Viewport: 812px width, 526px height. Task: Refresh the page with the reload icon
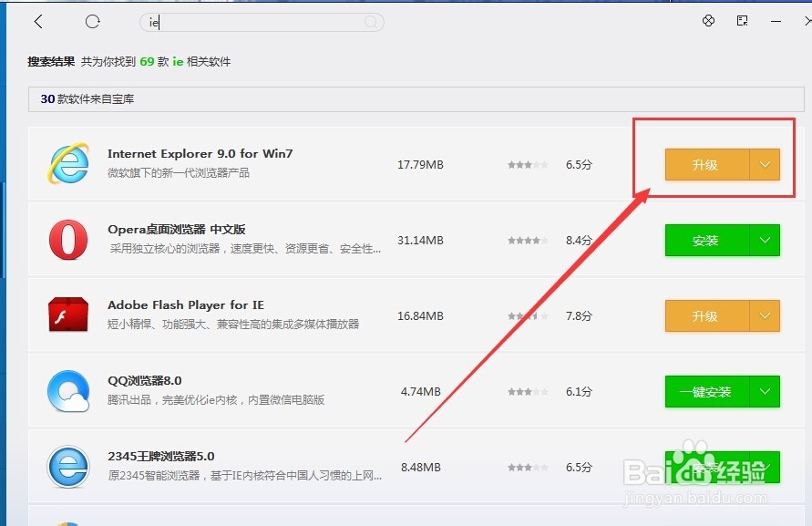(92, 21)
